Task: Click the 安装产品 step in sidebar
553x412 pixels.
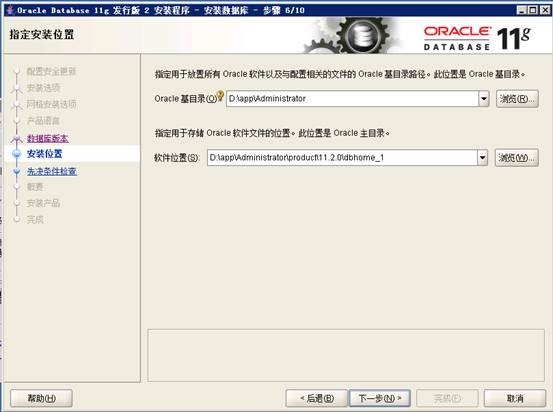Action: coord(43,203)
